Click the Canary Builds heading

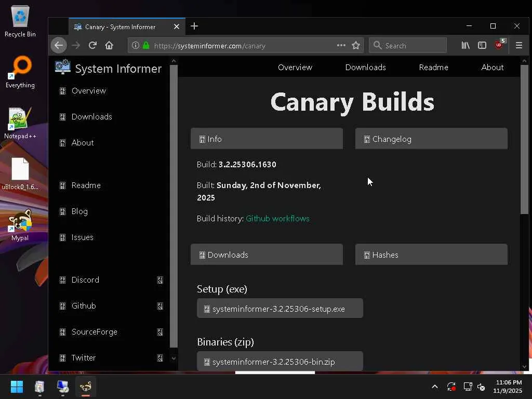352,102
